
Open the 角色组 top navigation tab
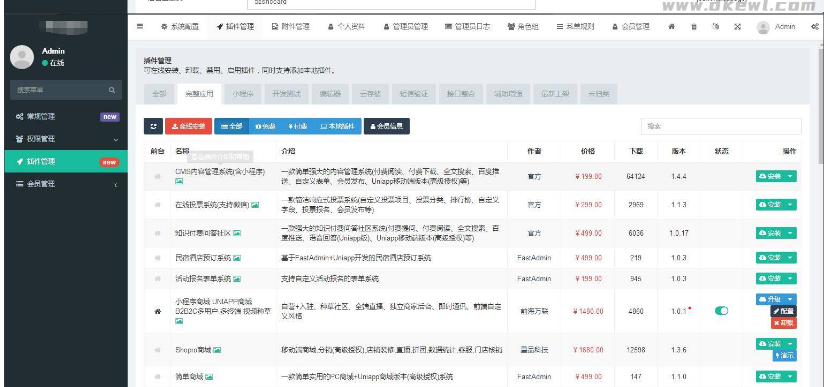coord(523,26)
